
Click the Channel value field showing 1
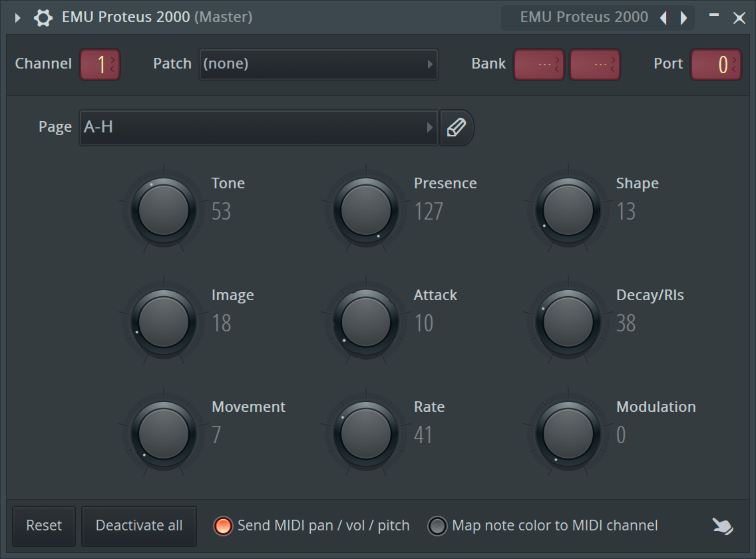[x=100, y=65]
